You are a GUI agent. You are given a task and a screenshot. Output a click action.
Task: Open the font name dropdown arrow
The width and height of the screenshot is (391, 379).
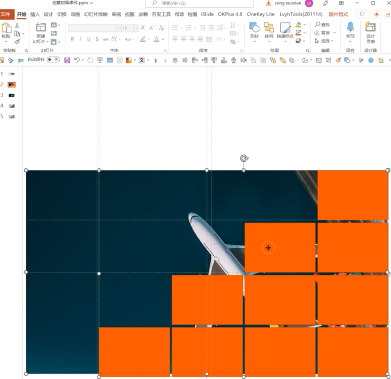118,28
